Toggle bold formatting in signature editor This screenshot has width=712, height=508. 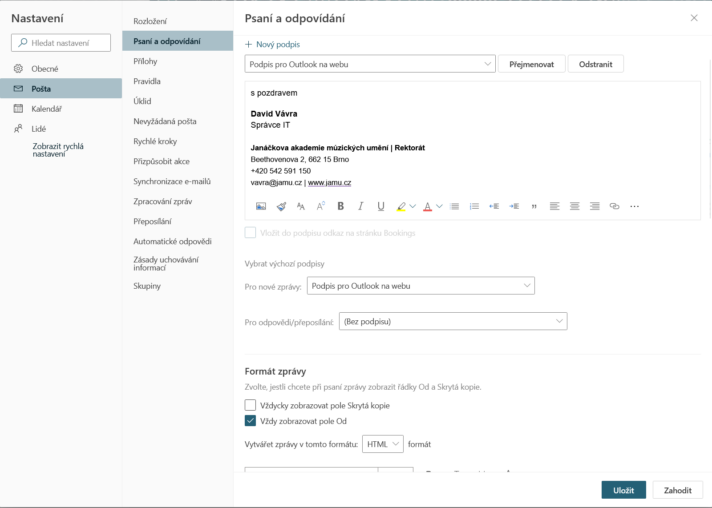coord(340,206)
